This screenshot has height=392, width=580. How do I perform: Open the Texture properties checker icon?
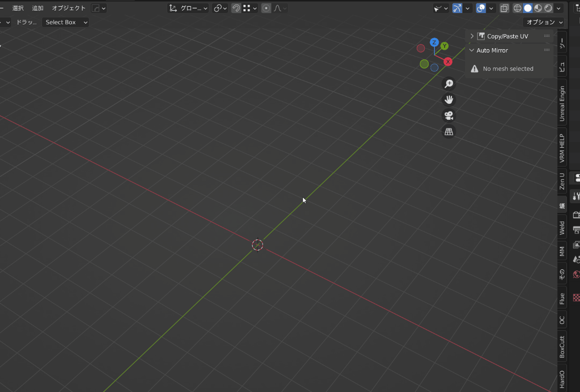coord(576,298)
